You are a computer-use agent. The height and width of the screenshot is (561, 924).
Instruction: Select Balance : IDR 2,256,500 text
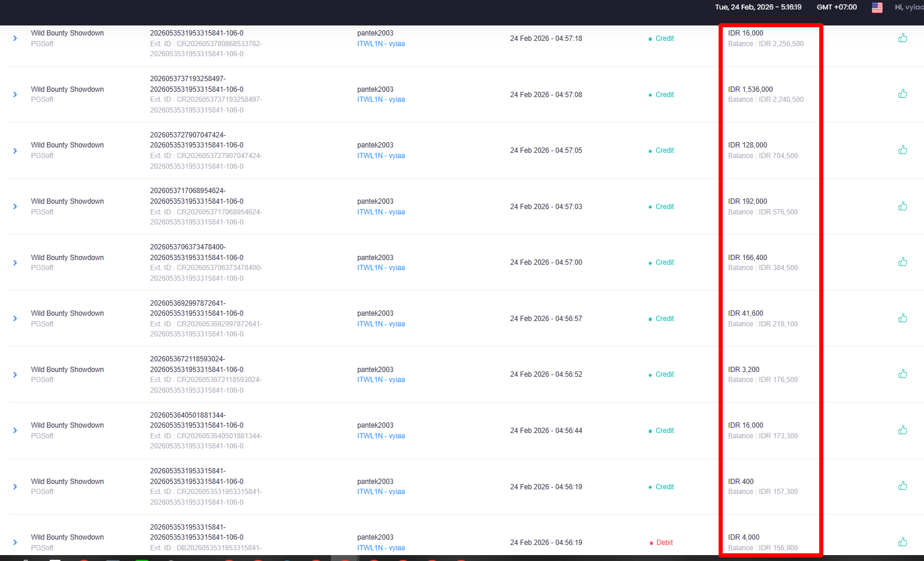[x=766, y=44]
